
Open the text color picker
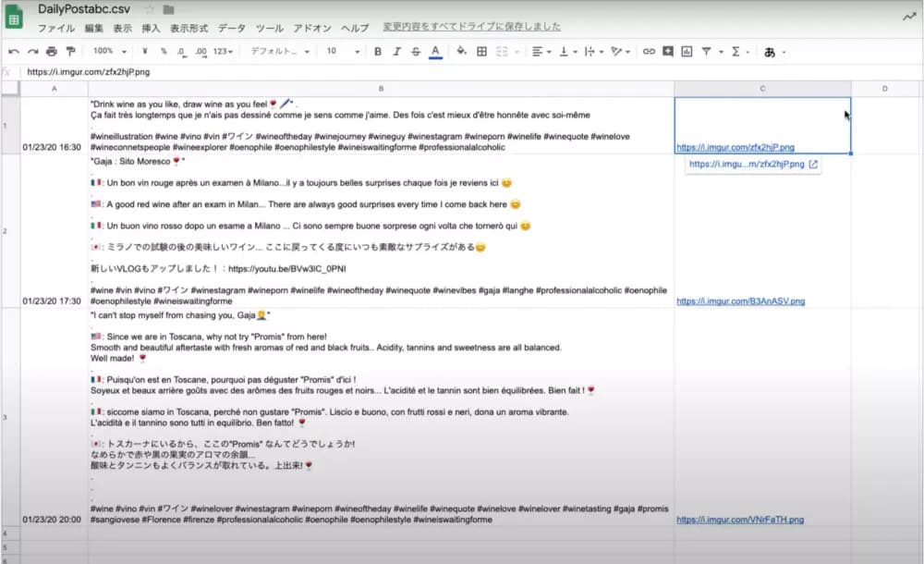435,51
